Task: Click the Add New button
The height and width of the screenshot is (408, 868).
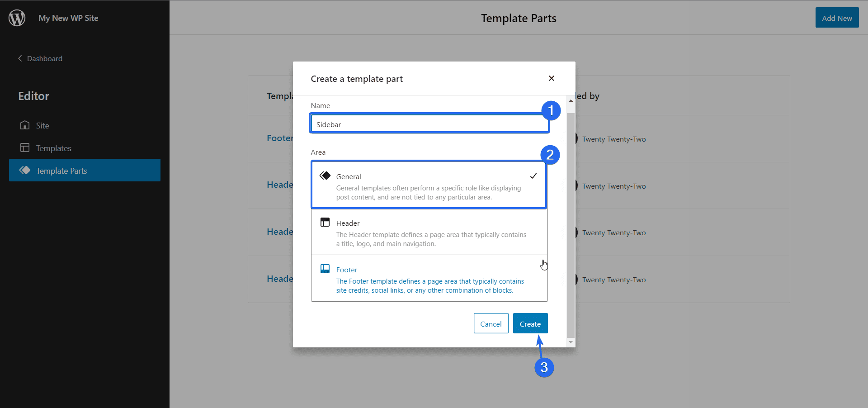Action: [x=837, y=18]
